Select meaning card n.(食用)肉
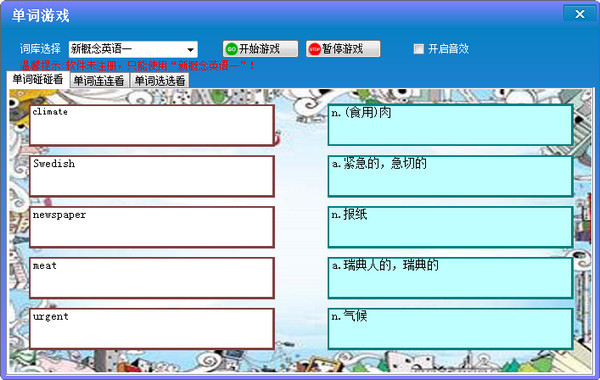The image size is (600, 380). 450,125
